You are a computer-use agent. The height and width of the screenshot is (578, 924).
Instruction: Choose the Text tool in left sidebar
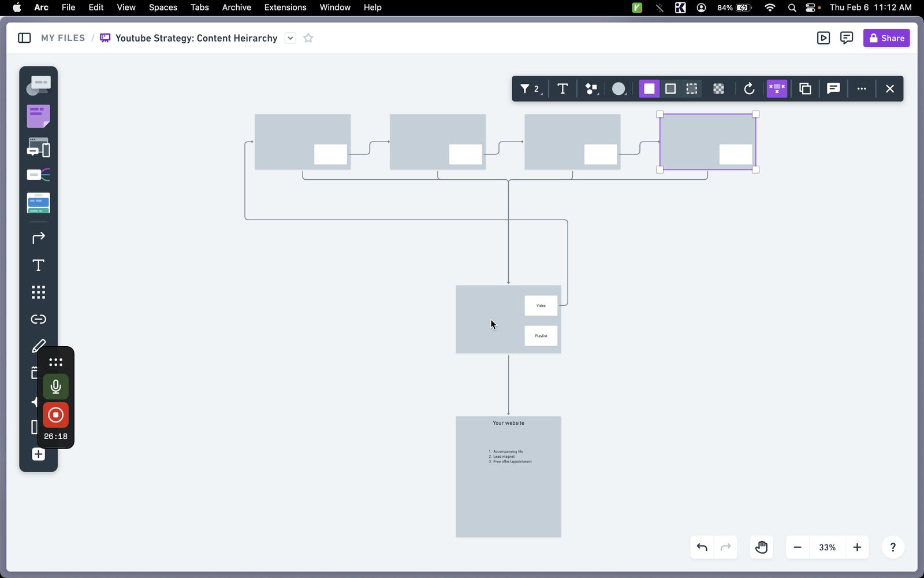pyautogui.click(x=38, y=265)
